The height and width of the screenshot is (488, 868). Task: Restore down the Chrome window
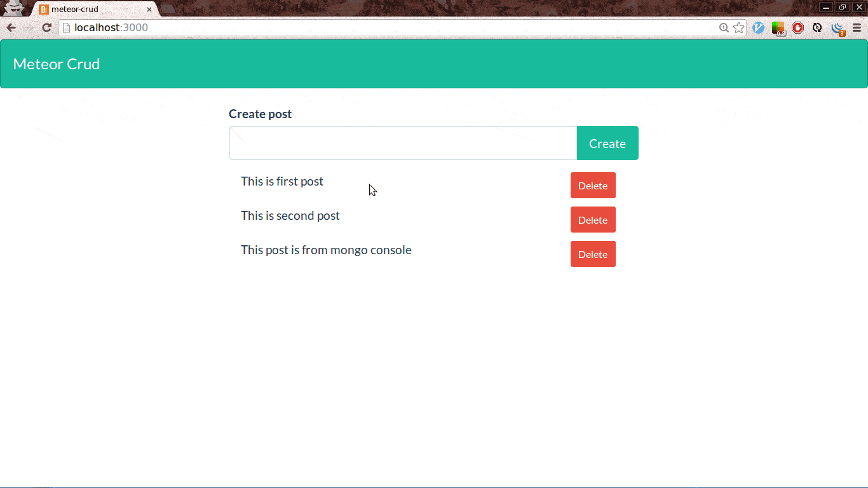coord(843,7)
